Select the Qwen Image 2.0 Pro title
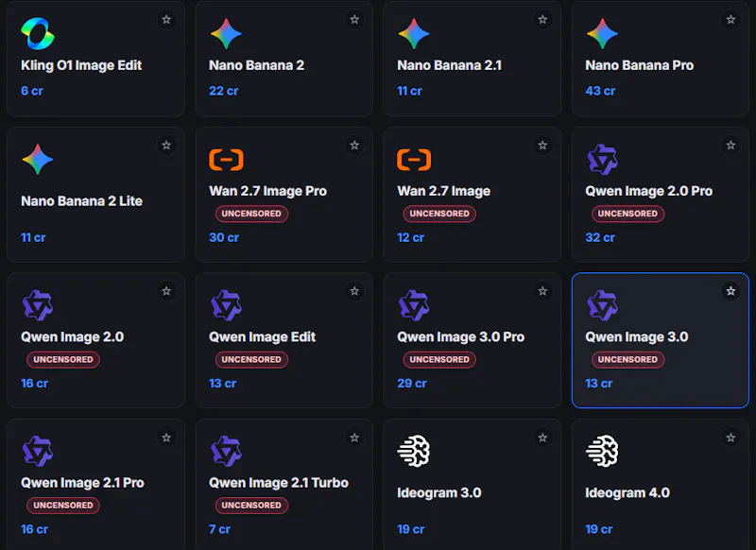The height and width of the screenshot is (550, 756). click(x=648, y=192)
